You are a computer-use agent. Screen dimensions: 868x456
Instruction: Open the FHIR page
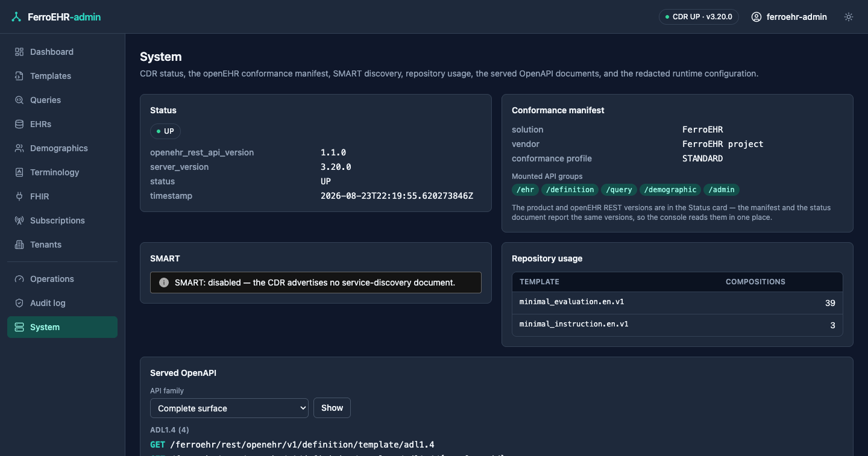pos(62,196)
